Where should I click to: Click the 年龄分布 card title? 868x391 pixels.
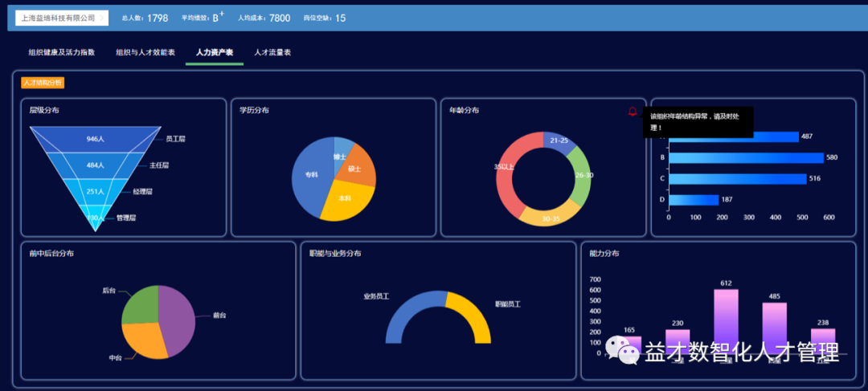click(x=465, y=110)
